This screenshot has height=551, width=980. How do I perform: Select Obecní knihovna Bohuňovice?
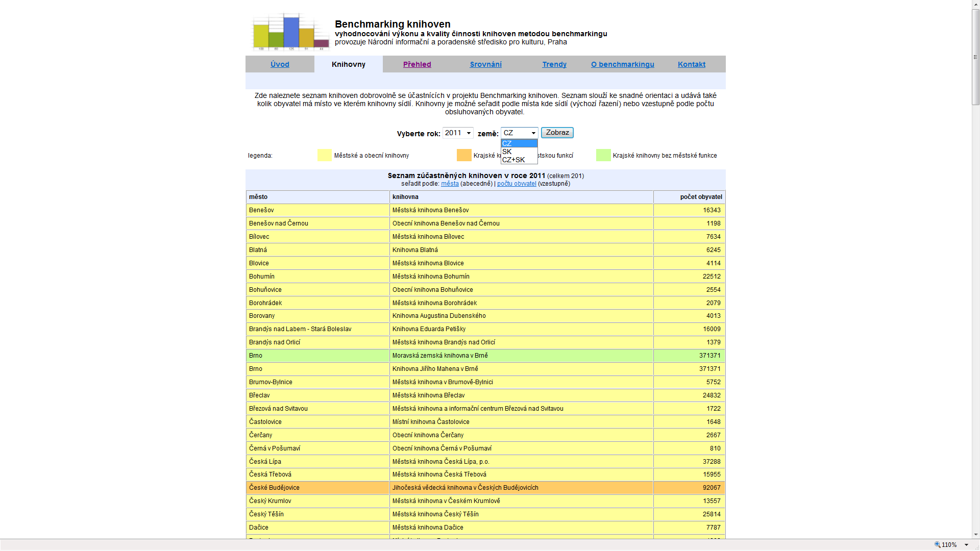pyautogui.click(x=521, y=290)
